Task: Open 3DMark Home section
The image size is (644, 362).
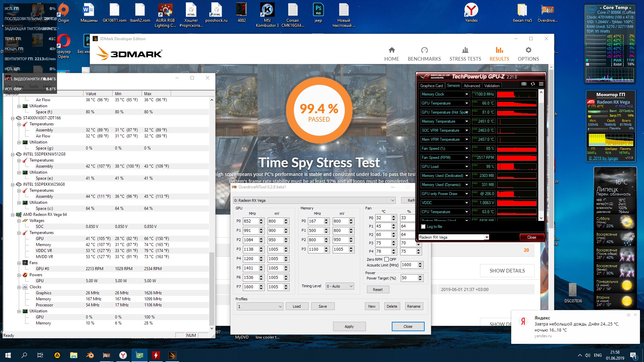Action: [x=391, y=54]
